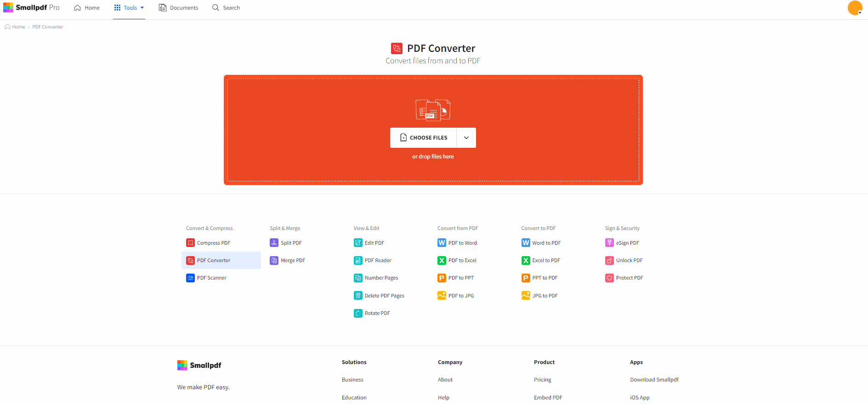The image size is (868, 404).
Task: Expand the Choose Files source arrow
Action: 466,138
